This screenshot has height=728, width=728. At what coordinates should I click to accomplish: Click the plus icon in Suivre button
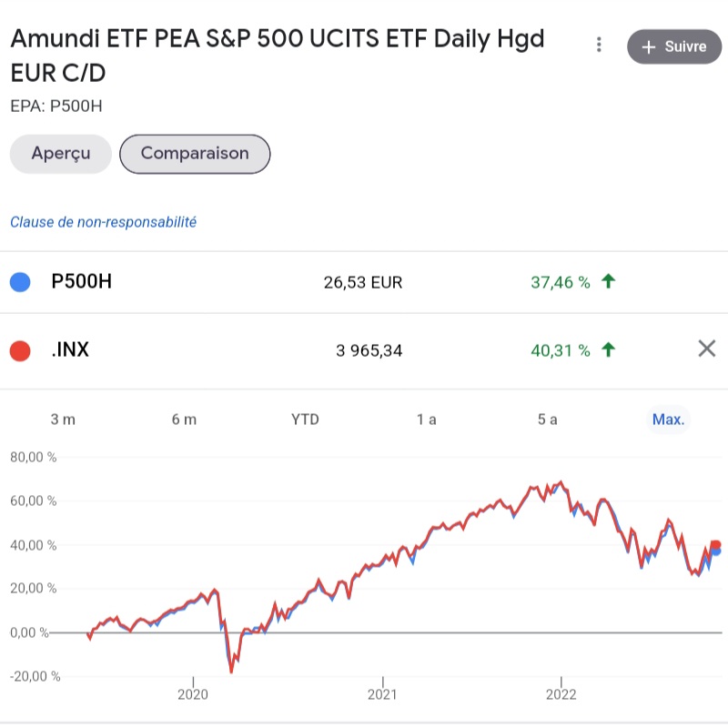[649, 47]
